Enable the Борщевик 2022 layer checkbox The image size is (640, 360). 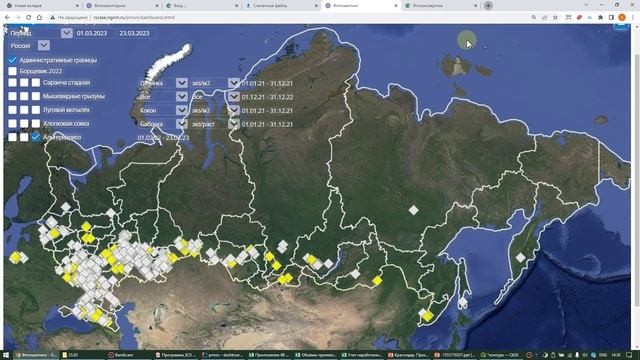click(13, 71)
